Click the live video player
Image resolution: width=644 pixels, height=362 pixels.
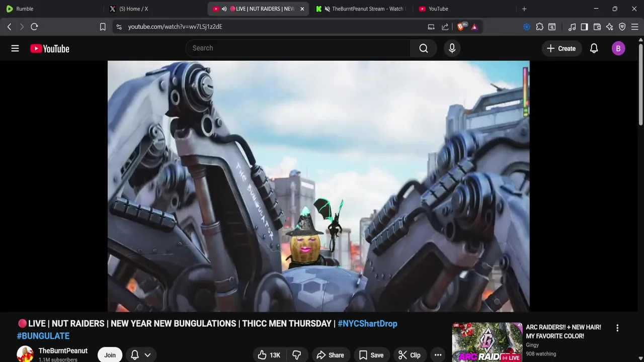pos(318,187)
